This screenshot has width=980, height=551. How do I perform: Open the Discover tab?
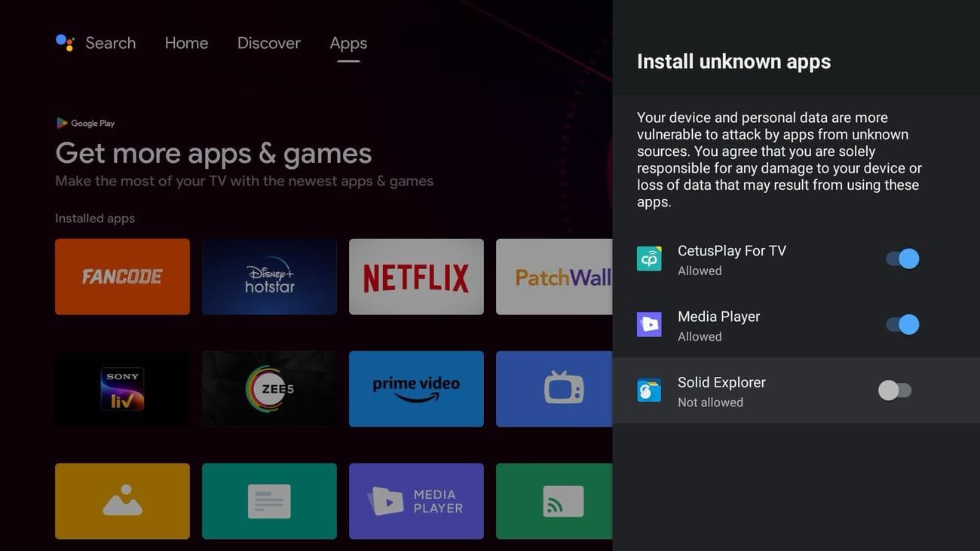tap(268, 43)
